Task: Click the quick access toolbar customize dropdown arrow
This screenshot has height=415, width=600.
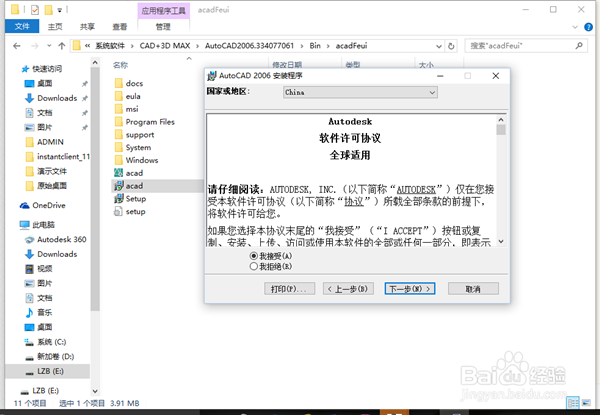Action: click(60, 10)
